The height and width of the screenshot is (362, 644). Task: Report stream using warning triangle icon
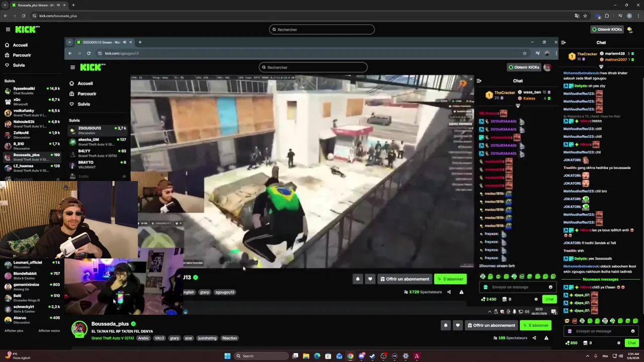coord(546,338)
